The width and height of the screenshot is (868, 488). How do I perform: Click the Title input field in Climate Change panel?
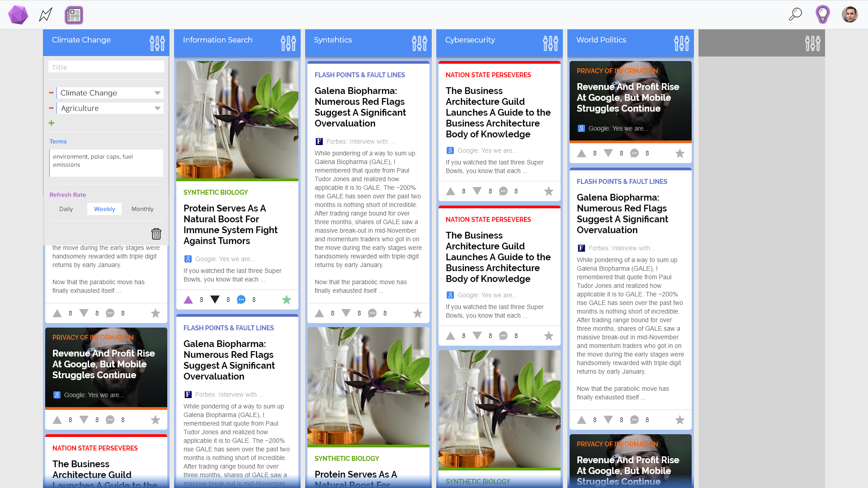pos(106,67)
